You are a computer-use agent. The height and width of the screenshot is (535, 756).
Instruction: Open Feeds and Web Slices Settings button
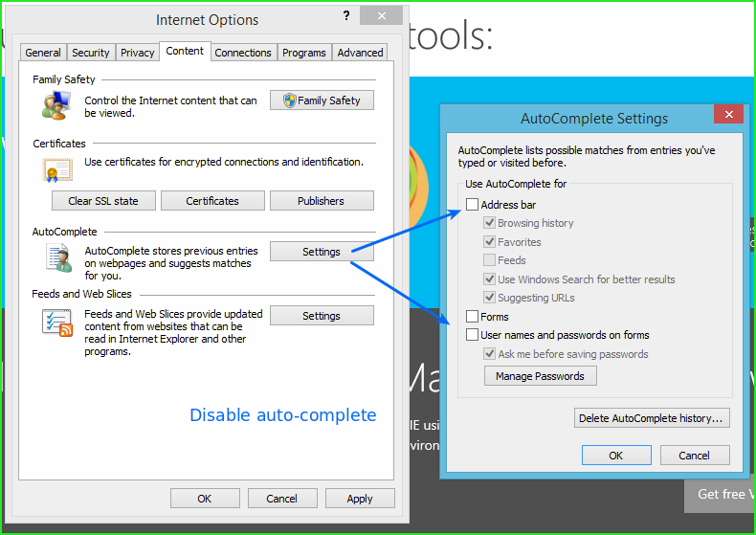pos(322,315)
